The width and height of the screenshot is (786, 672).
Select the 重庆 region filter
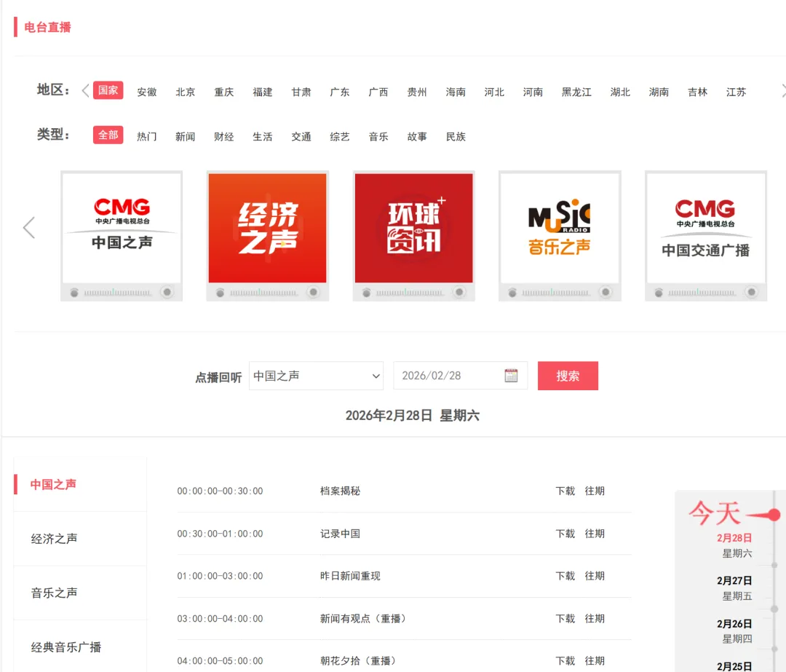[224, 92]
